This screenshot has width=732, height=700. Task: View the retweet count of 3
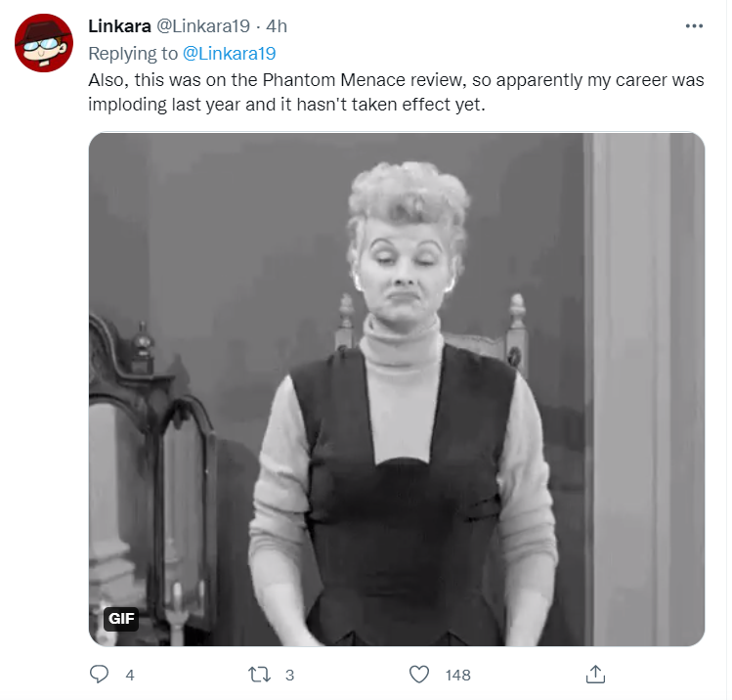click(289, 675)
